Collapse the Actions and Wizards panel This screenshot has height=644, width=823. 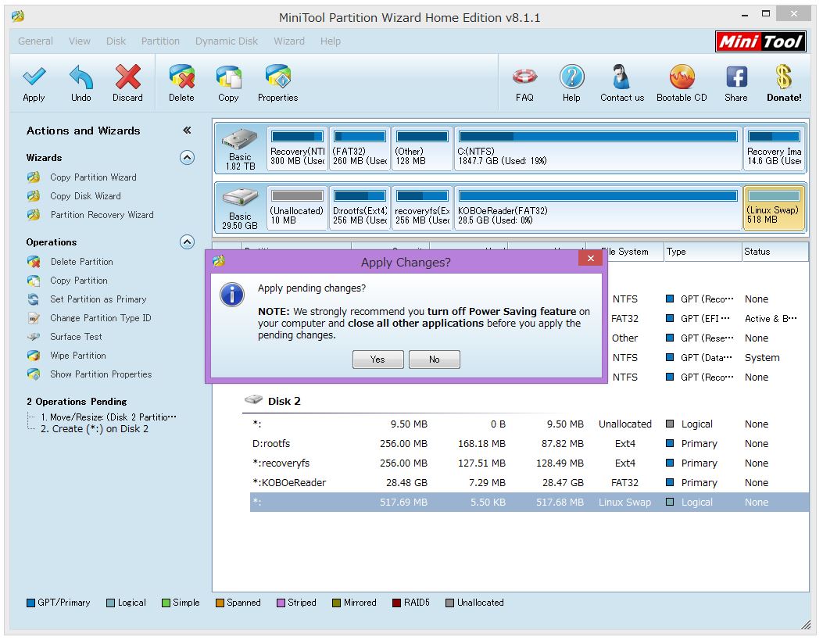[x=187, y=131]
